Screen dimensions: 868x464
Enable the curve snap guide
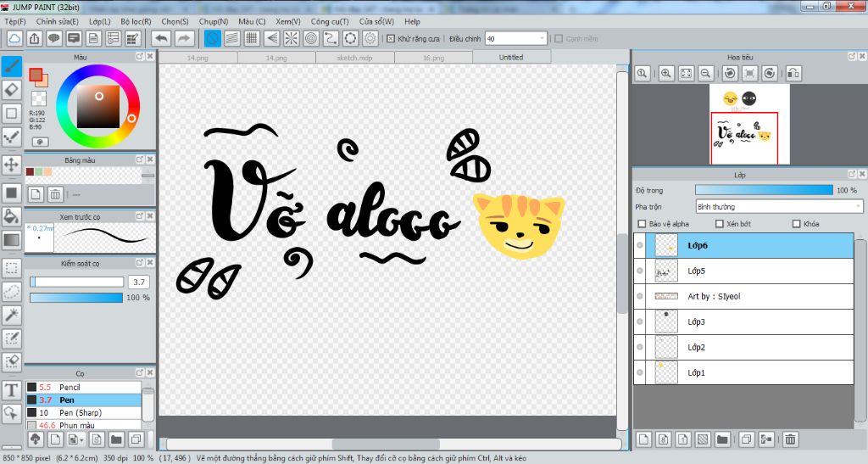click(331, 38)
